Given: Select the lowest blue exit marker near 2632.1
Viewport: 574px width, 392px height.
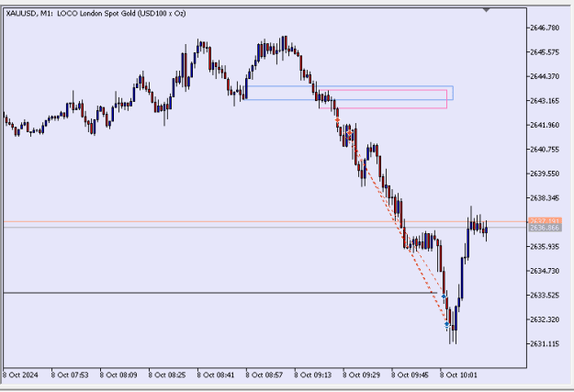Looking at the screenshot, I should coord(446,324).
